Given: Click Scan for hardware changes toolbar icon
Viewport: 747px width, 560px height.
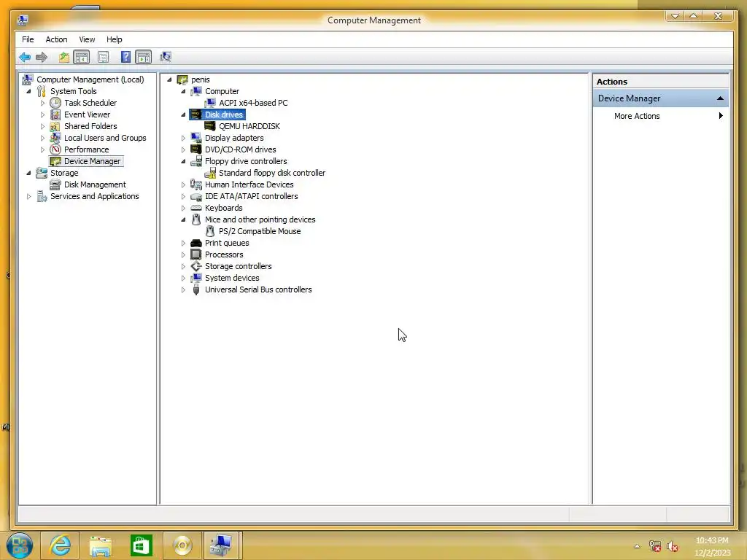Looking at the screenshot, I should [166, 58].
